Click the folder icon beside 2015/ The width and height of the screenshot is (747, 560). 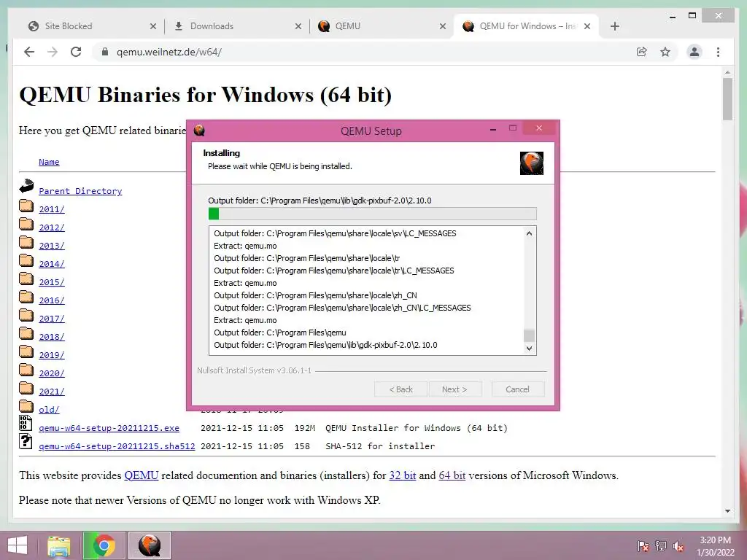[26, 279]
